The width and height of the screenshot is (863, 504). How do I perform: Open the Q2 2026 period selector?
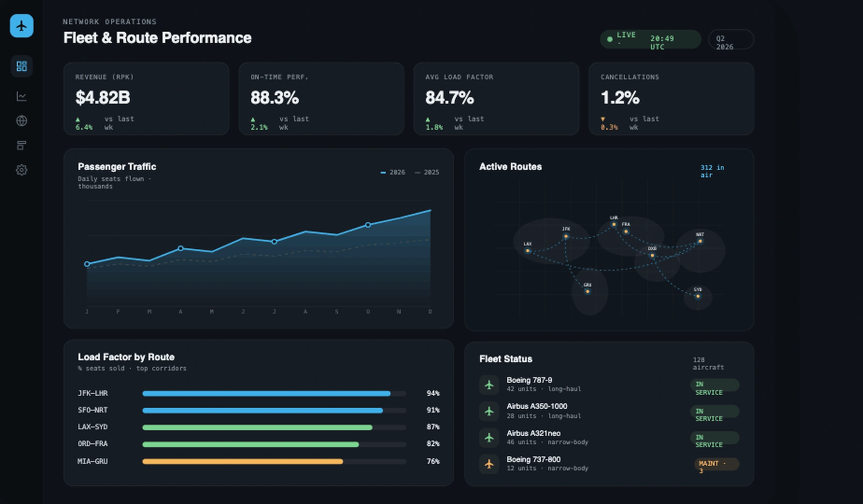[x=731, y=39]
